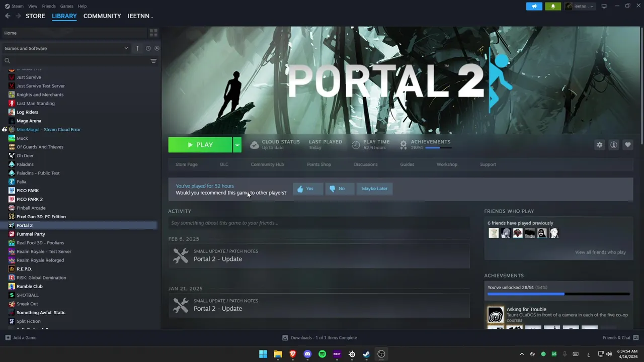Screen dimensions: 644x362
Task: Open Portal 2 manage settings gear
Action: [599, 145]
